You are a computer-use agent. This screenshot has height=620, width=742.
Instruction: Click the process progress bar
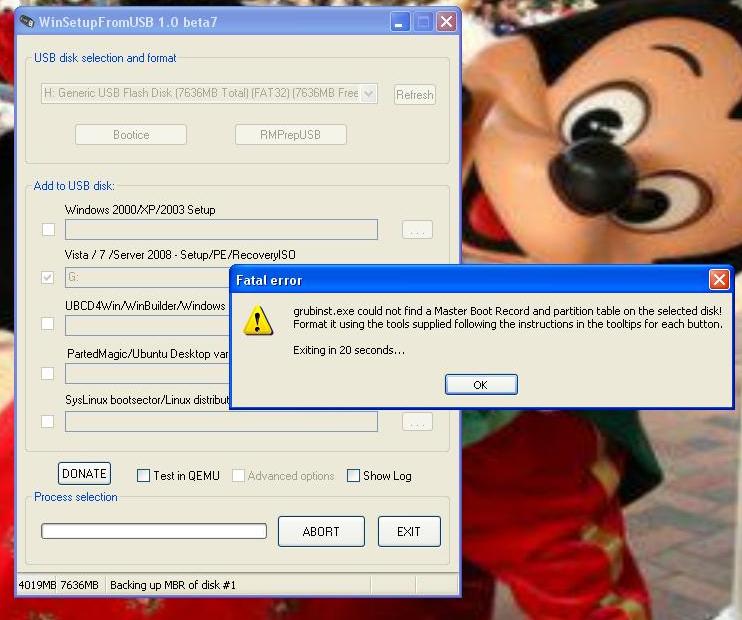click(x=154, y=531)
